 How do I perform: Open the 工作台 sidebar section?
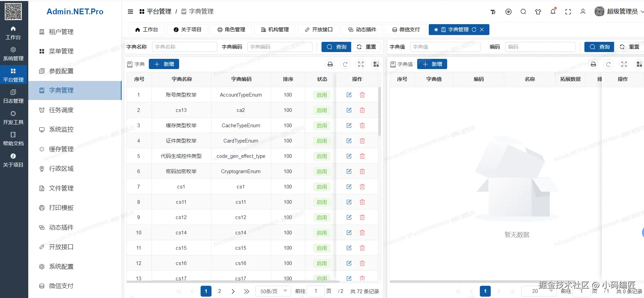13,33
